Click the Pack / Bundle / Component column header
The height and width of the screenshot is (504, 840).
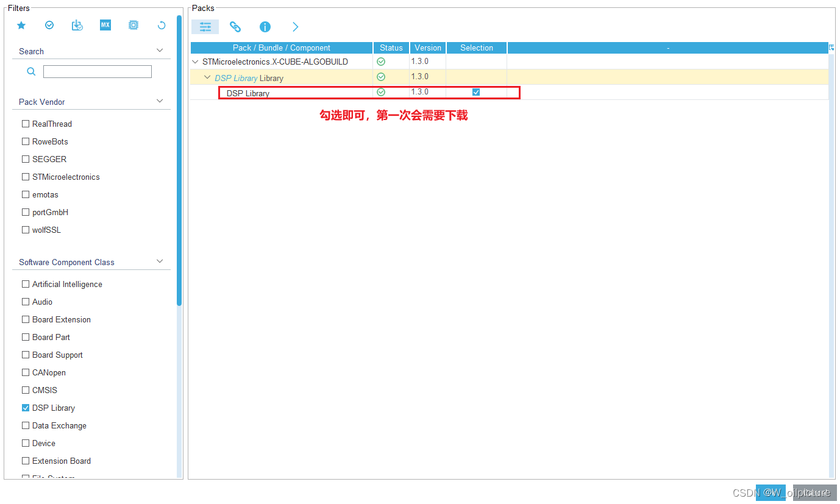pyautogui.click(x=282, y=48)
